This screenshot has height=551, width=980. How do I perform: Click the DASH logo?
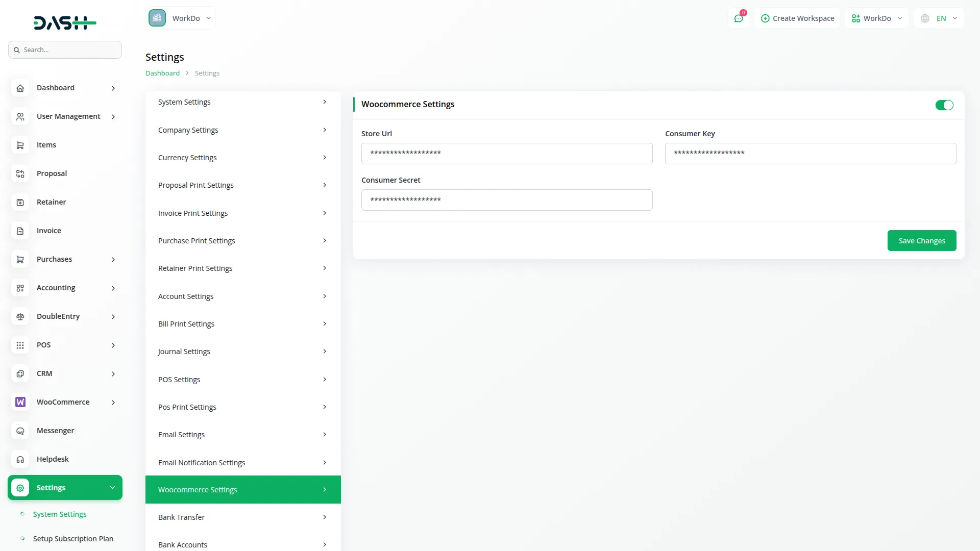(65, 22)
